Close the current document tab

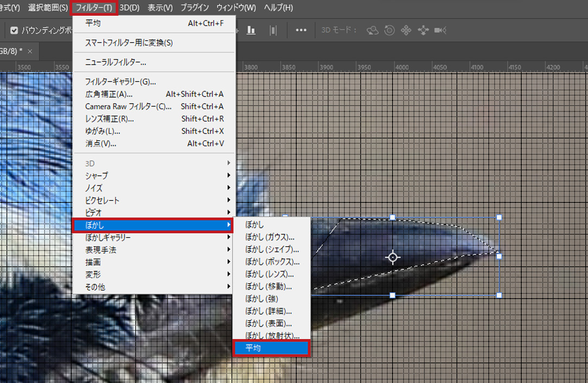pos(30,51)
